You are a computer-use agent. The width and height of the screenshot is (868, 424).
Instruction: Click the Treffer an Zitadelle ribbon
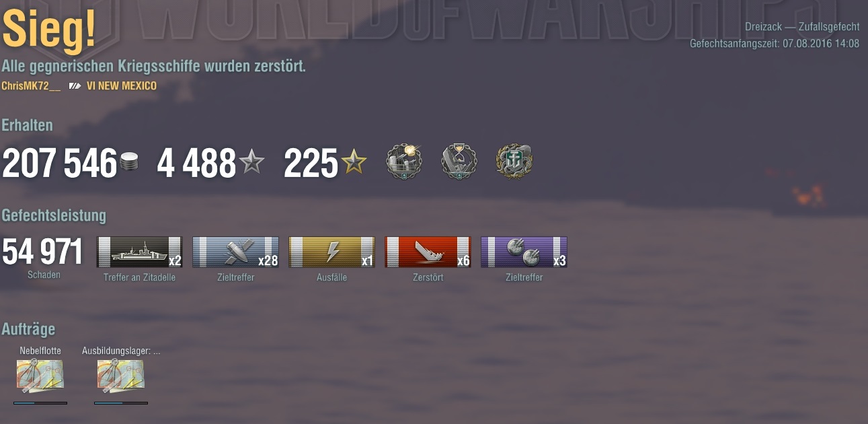pos(140,252)
